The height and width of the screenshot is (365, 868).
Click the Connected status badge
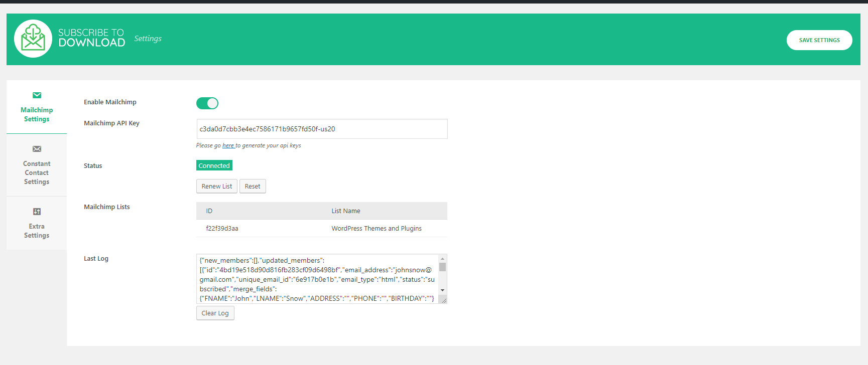coord(214,165)
